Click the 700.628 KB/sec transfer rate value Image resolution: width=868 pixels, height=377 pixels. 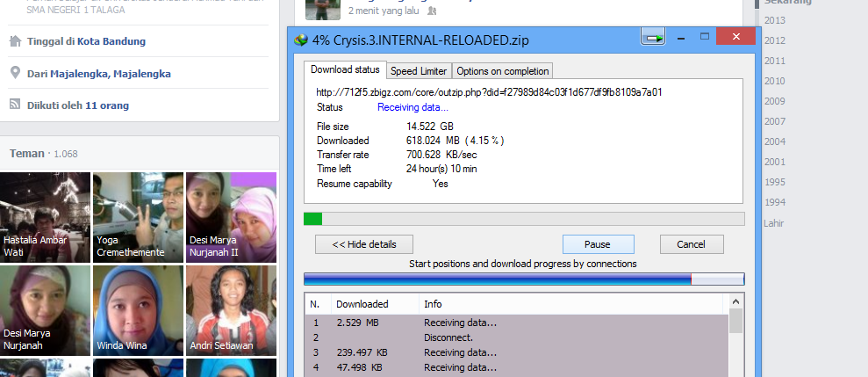click(441, 155)
